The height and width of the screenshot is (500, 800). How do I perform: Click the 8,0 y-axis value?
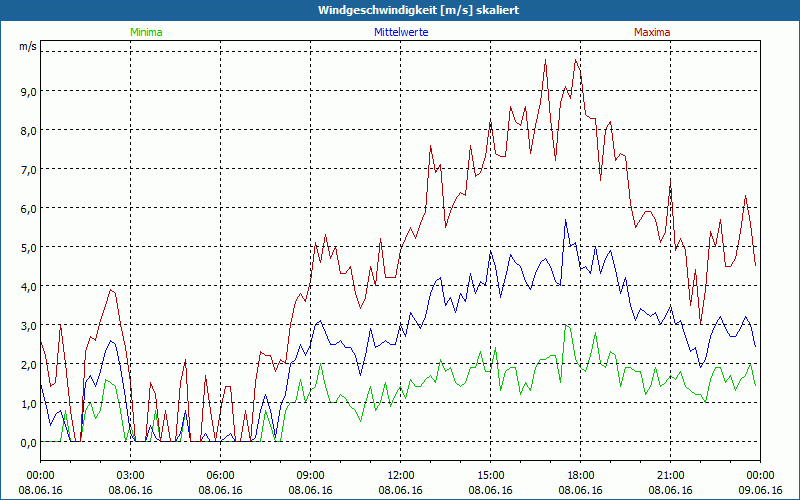click(29, 131)
